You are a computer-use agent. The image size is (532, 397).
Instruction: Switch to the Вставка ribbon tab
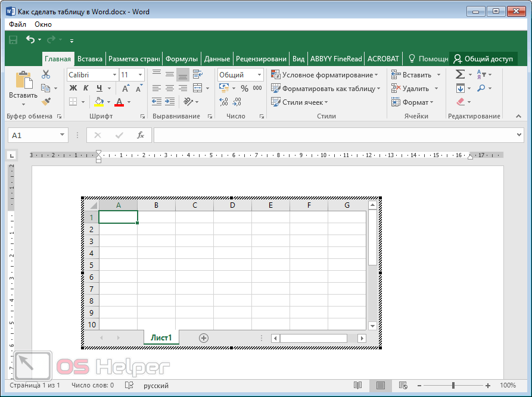[90, 59]
